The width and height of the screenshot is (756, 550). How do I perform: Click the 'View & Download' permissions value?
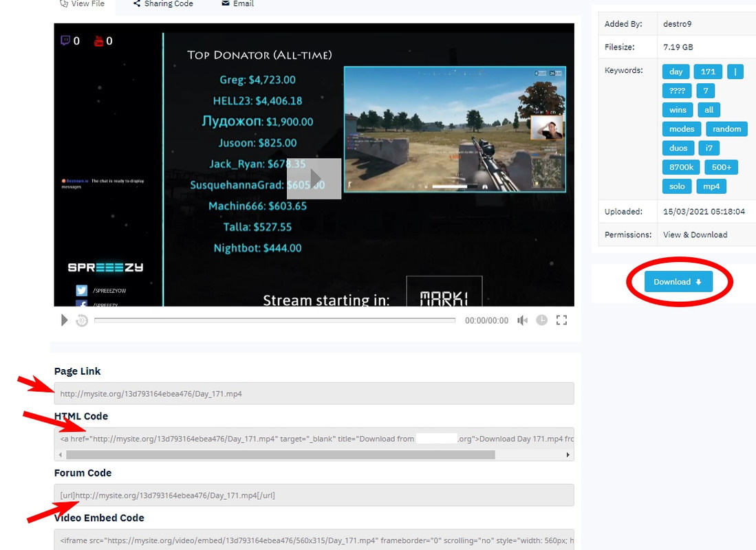point(695,234)
